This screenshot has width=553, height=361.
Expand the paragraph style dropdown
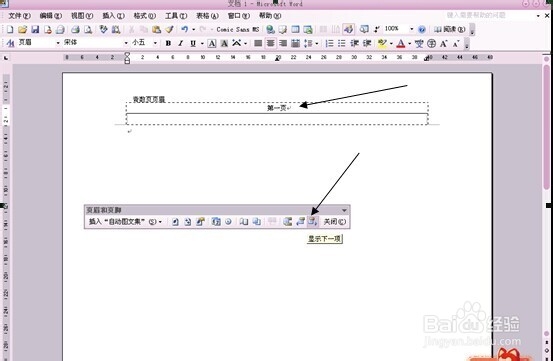(x=58, y=43)
